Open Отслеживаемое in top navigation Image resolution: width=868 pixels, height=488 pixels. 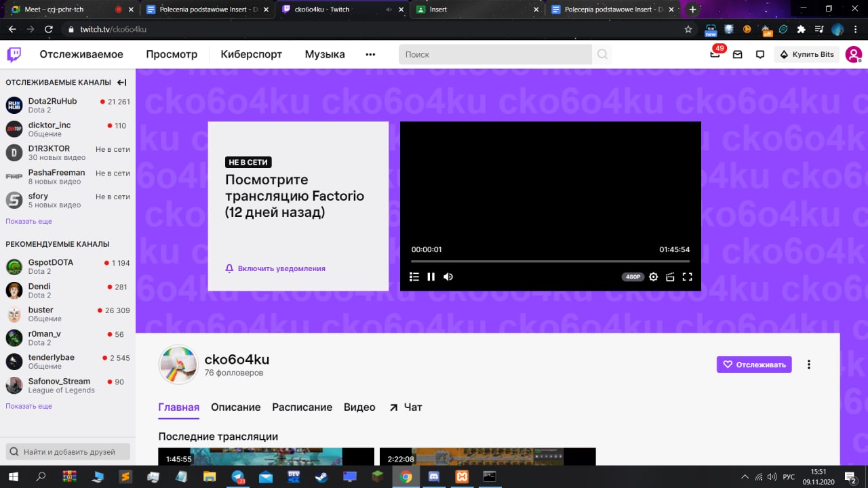click(81, 54)
